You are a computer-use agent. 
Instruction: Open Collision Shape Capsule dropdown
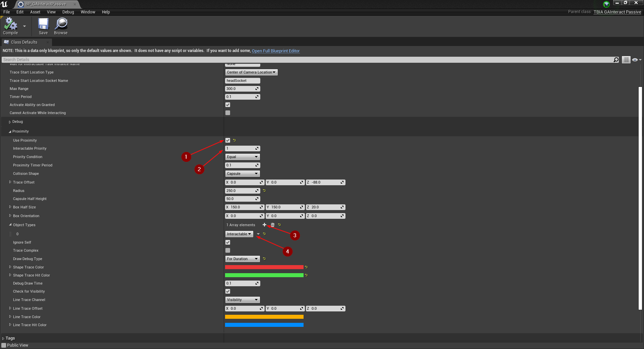pos(243,173)
